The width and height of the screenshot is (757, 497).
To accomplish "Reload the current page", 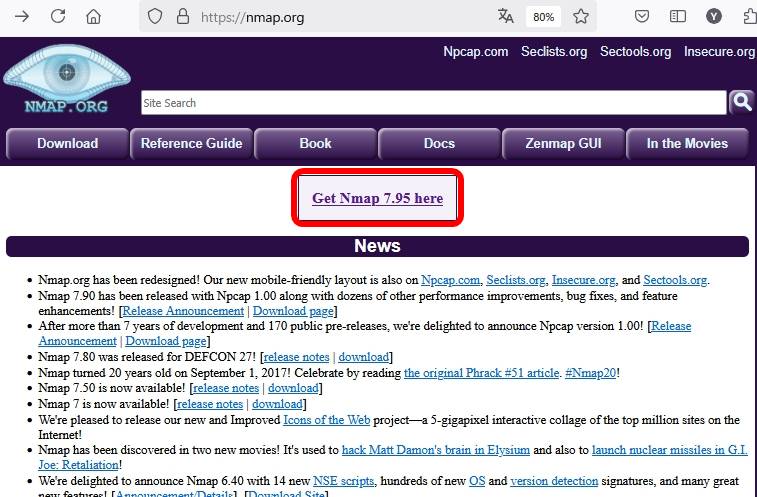I will 58,17.
